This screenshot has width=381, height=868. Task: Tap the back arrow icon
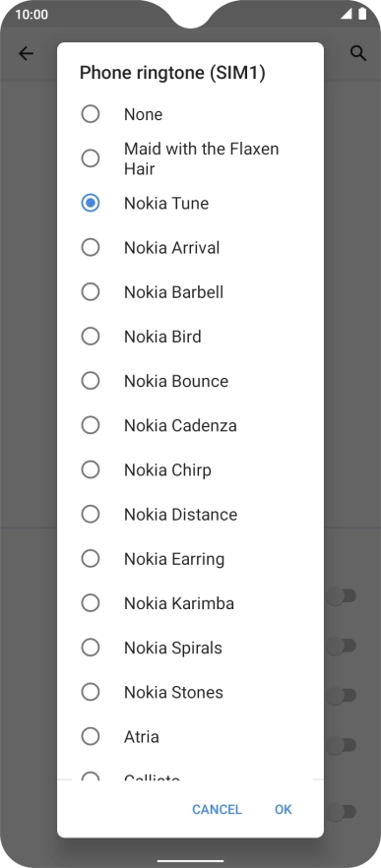point(26,54)
